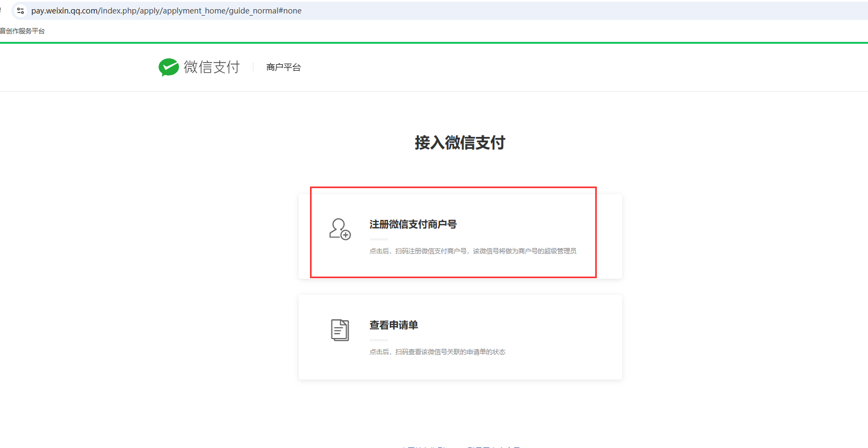Click the add-user icon on register card
The image size is (868, 448).
coord(340,229)
